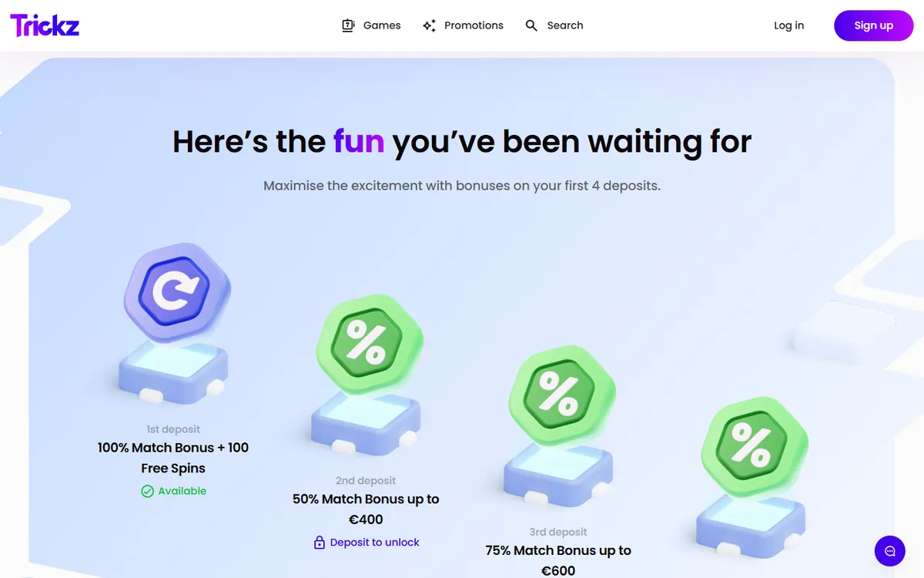Click the Deposit to unlock text
This screenshot has height=578, width=924.
tap(375, 543)
